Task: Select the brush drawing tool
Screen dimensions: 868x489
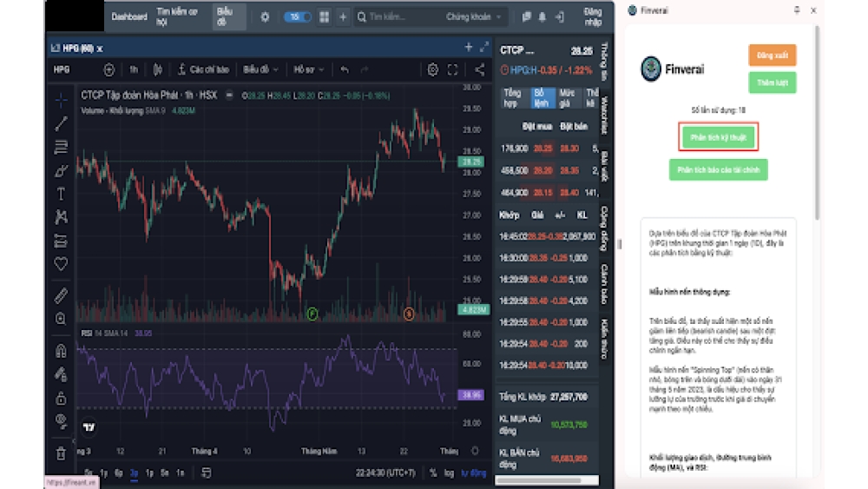Action: click(x=61, y=170)
